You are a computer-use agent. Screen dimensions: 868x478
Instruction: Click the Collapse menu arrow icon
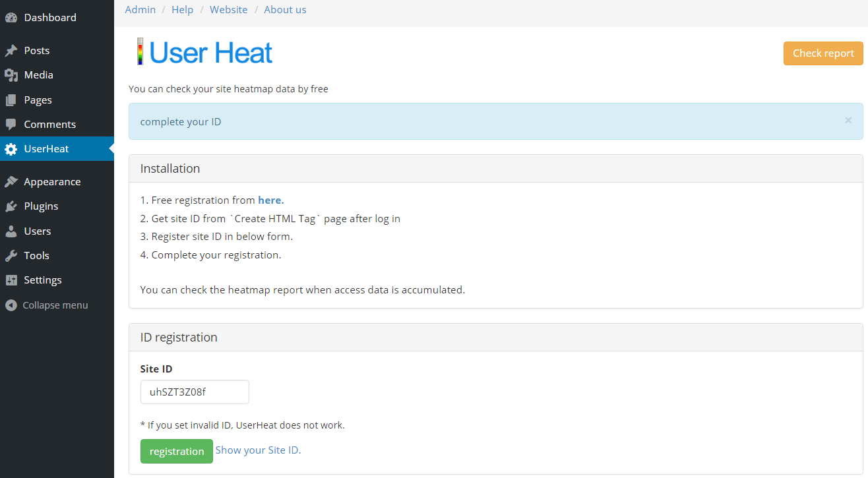[x=11, y=305]
